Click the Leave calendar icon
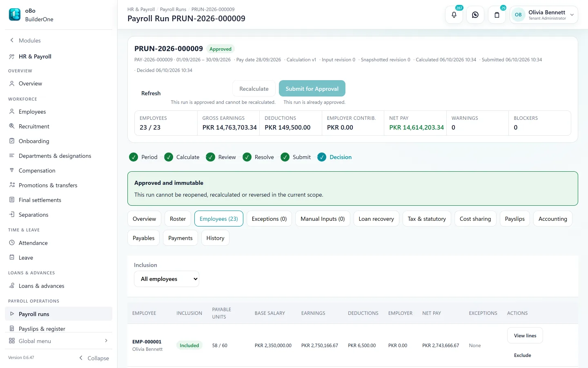 pos(12,258)
